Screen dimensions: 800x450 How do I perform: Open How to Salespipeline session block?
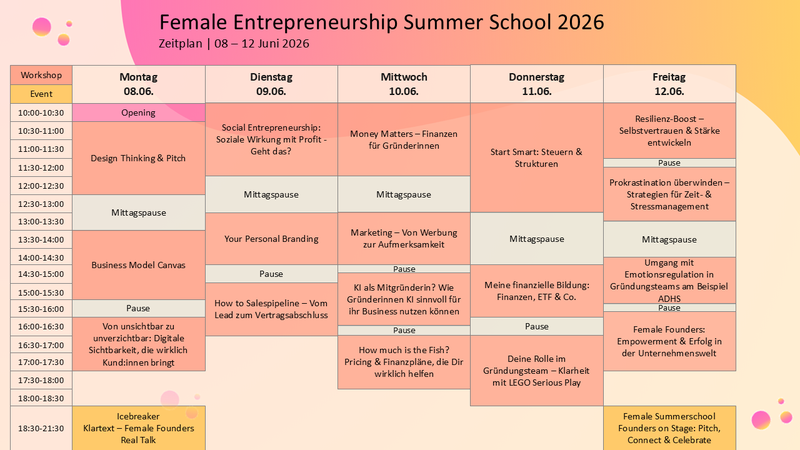tap(271, 309)
